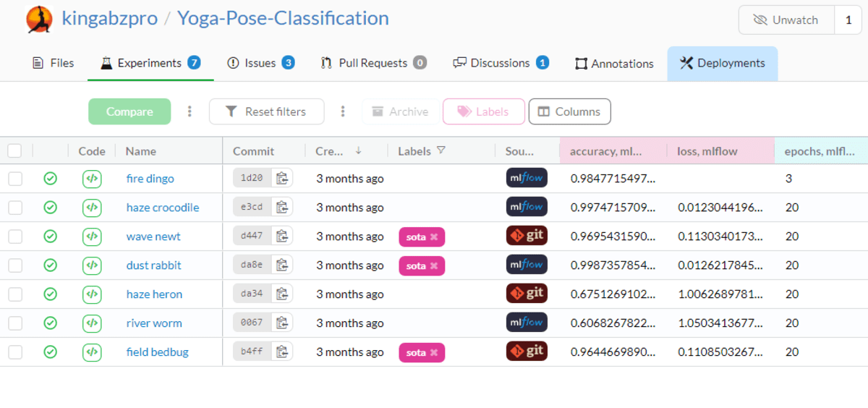Screen dimensions: 868x408
Task: Click the git source icon for haze heron
Action: pyautogui.click(x=527, y=294)
